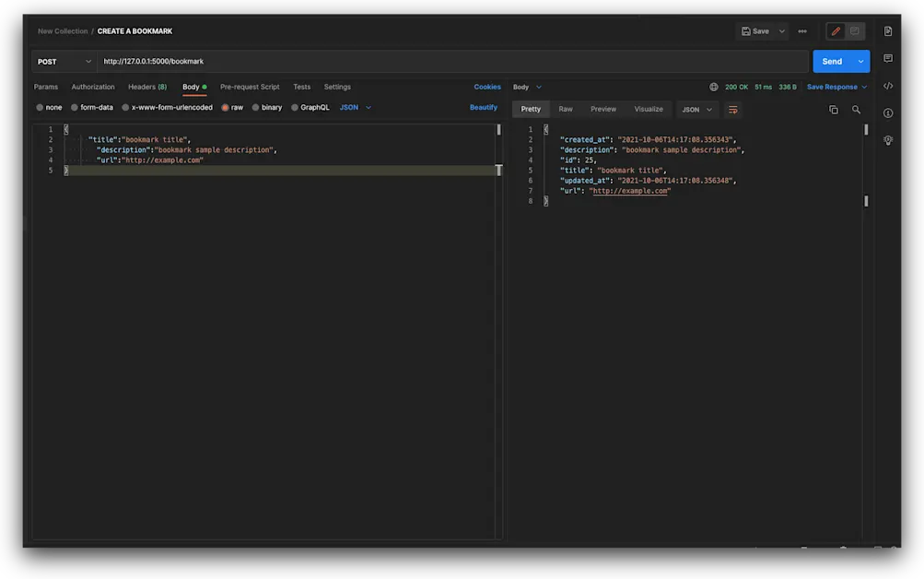The width and height of the screenshot is (924, 579).
Task: Open the code snippet icon in right sidebar
Action: [x=887, y=86]
